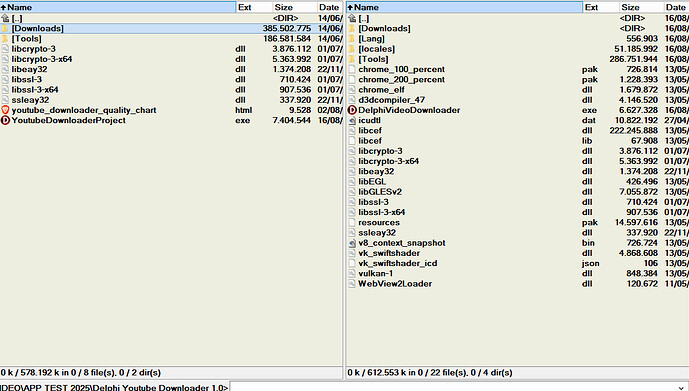Click the right panel Tools folder icon
The width and height of the screenshot is (689, 391).
point(352,59)
